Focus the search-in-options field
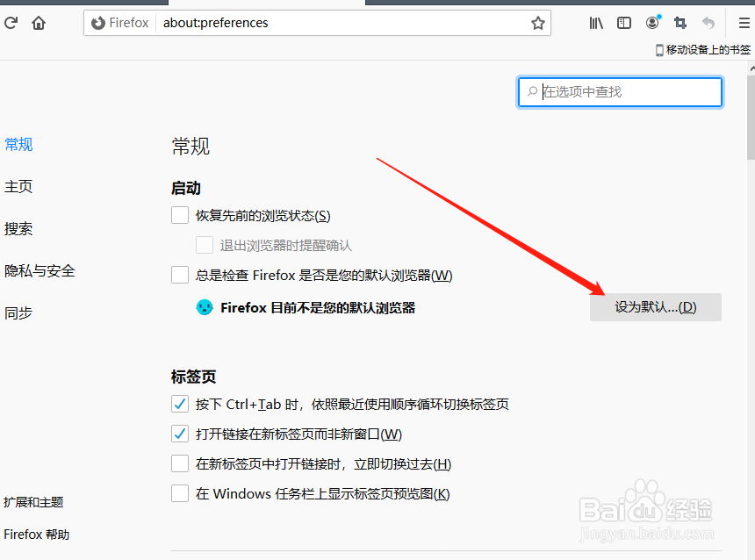Screen dimensions: 755x560 (x=620, y=92)
